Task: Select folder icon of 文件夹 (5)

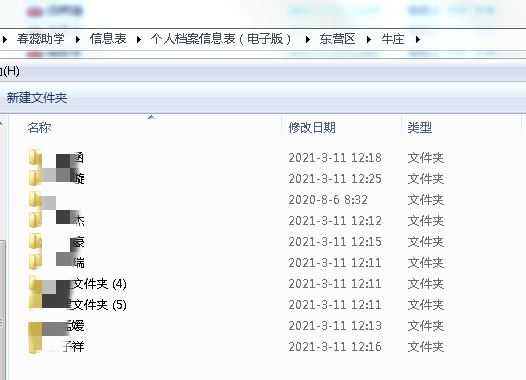Action: click(35, 304)
